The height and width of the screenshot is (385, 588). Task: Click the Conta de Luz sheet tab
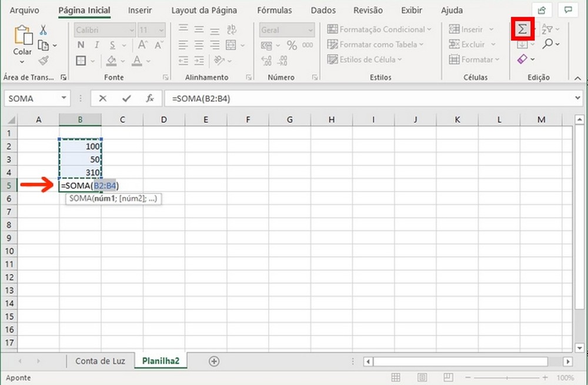[x=100, y=360]
